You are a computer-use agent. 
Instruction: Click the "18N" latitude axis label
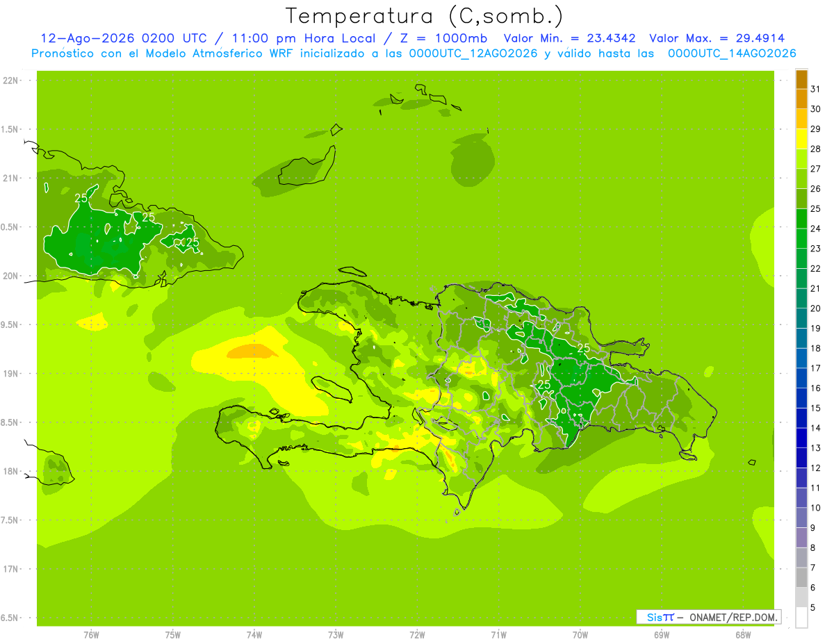click(10, 471)
